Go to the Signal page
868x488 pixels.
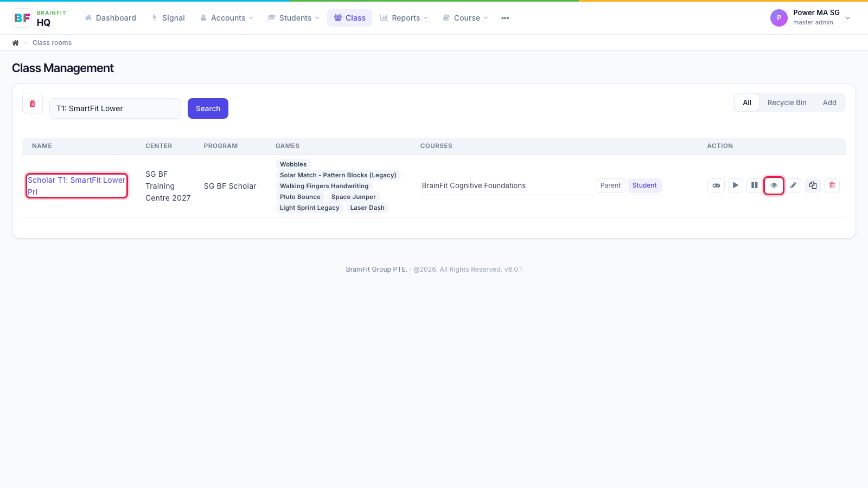pyautogui.click(x=168, y=18)
